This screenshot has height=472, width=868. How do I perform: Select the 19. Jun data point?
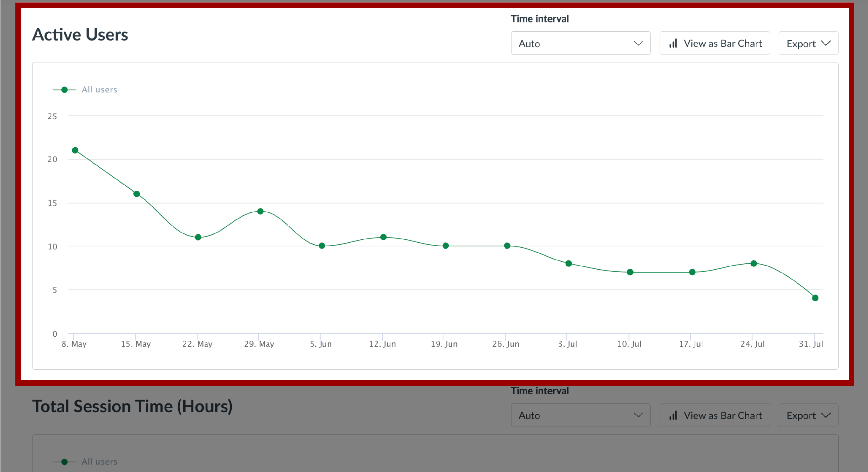[445, 246]
